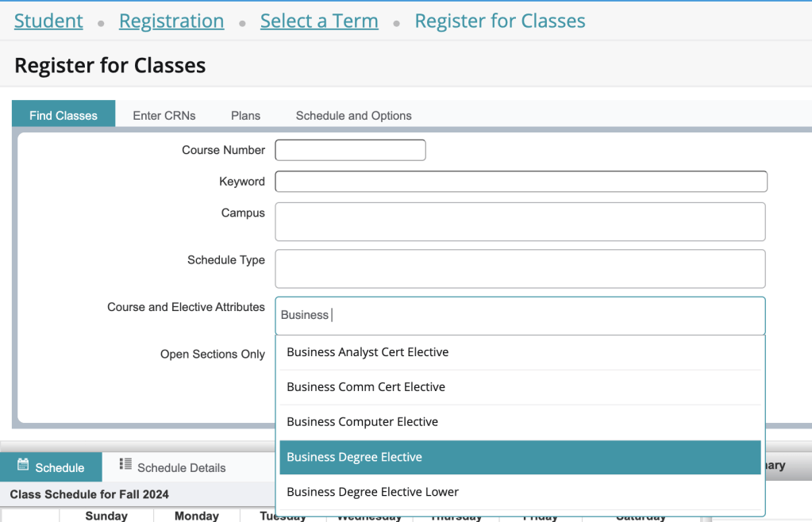Pick Business Computer Elective from list
Viewport: 812px width, 522px height.
[362, 422]
